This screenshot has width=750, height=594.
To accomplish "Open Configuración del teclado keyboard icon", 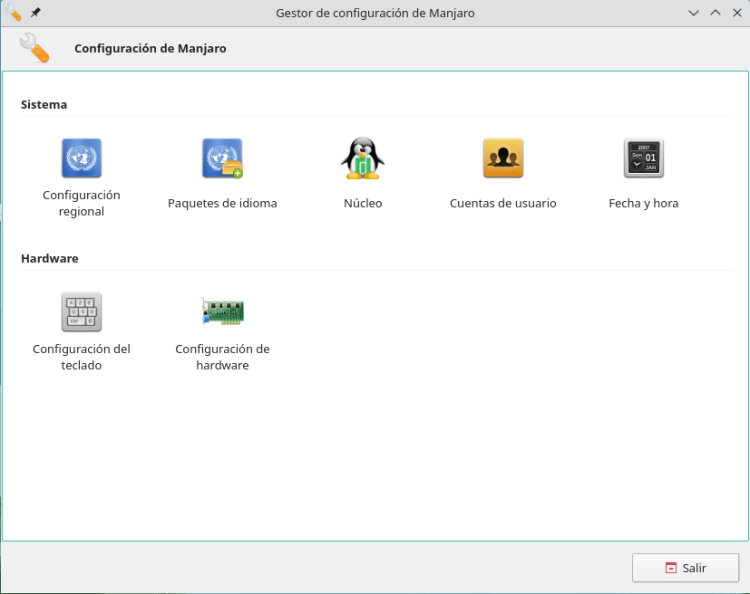I will point(81,312).
